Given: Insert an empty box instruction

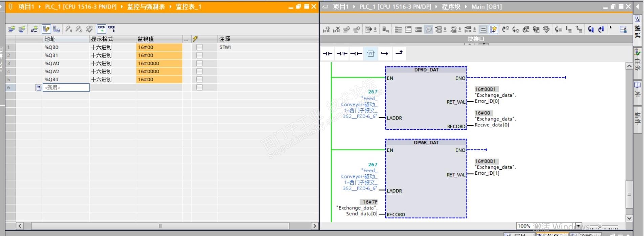Looking at the screenshot, I should [371, 53].
